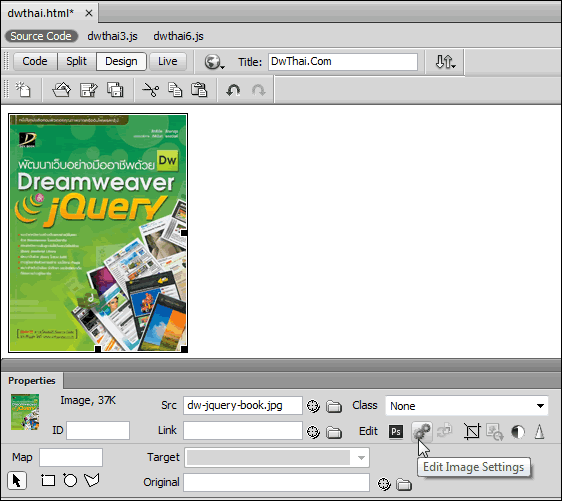This screenshot has width=562, height=501.
Task: Click the Resample image icon
Action: coord(495,432)
